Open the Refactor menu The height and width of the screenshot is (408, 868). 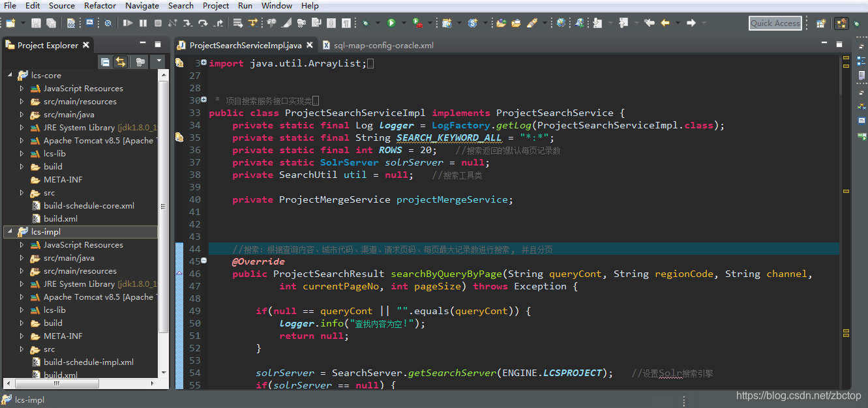100,5
